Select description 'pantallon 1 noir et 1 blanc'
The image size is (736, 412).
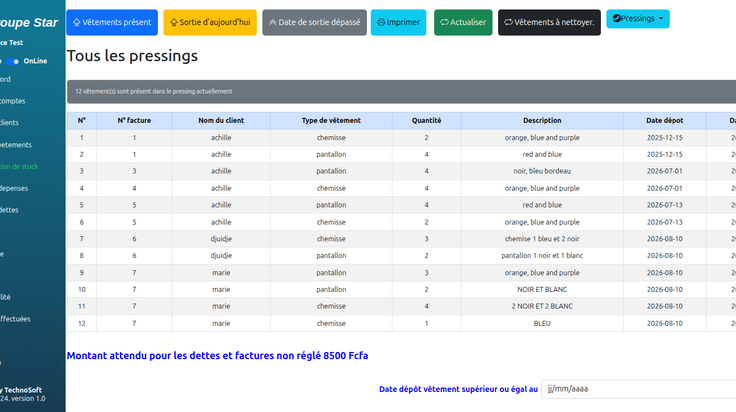542,256
